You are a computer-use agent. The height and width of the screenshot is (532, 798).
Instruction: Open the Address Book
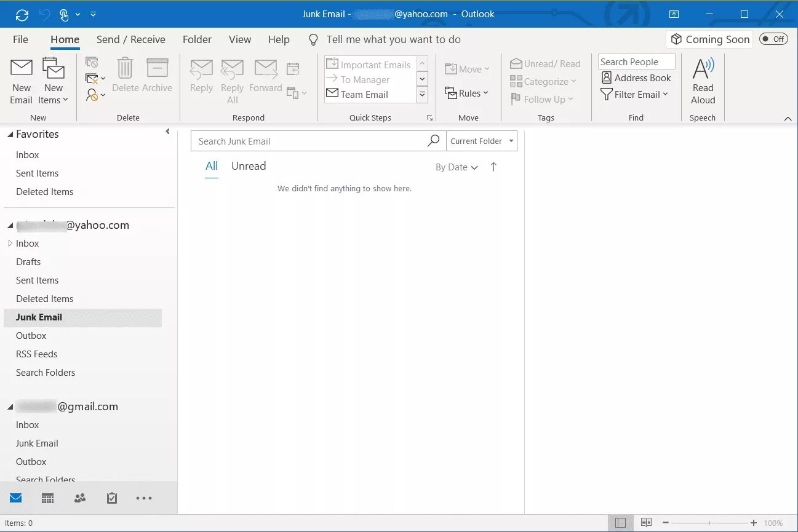click(x=636, y=78)
